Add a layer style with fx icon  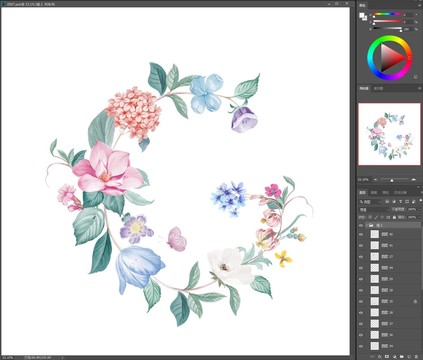click(x=381, y=356)
